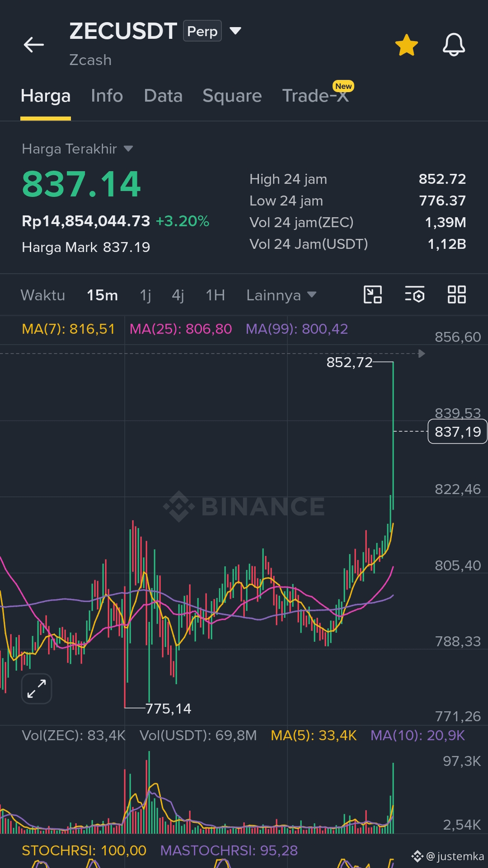Tap the Rp14,854,044.73 converted price

point(86,221)
